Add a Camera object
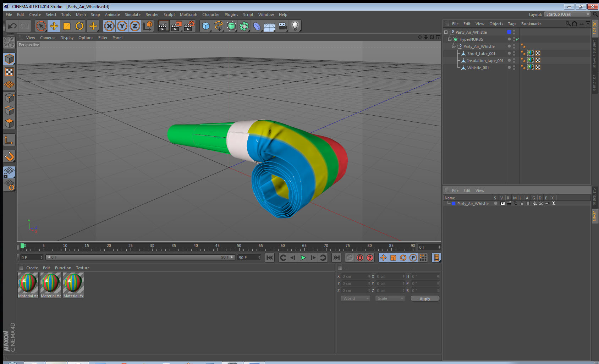 point(283,26)
